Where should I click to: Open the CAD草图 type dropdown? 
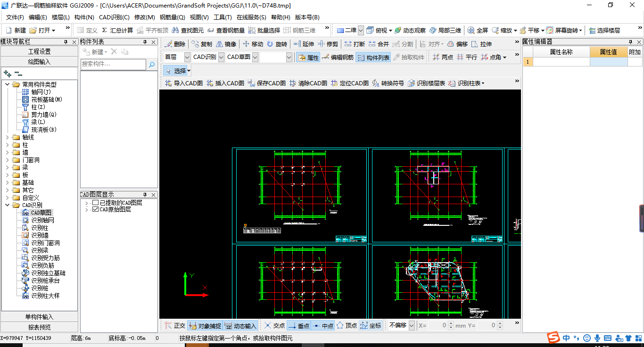coord(255,57)
